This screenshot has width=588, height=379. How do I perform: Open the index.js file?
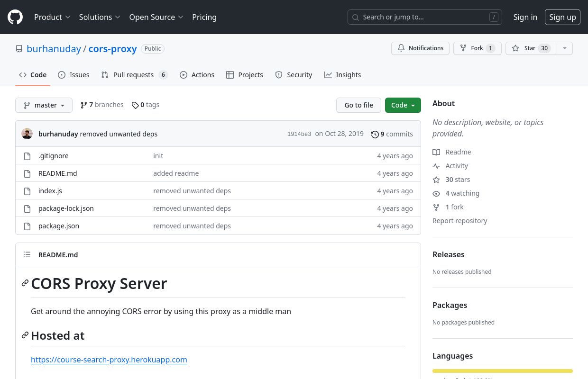pyautogui.click(x=50, y=191)
